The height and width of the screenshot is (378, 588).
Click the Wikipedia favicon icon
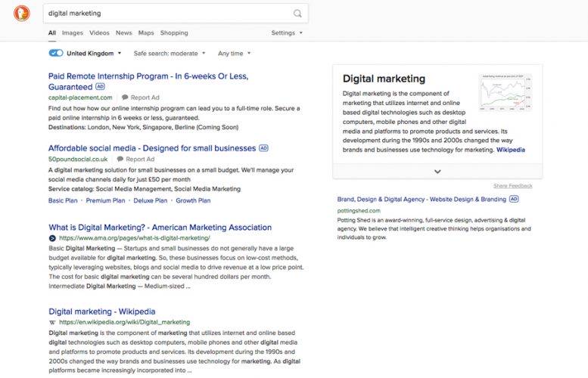52,322
